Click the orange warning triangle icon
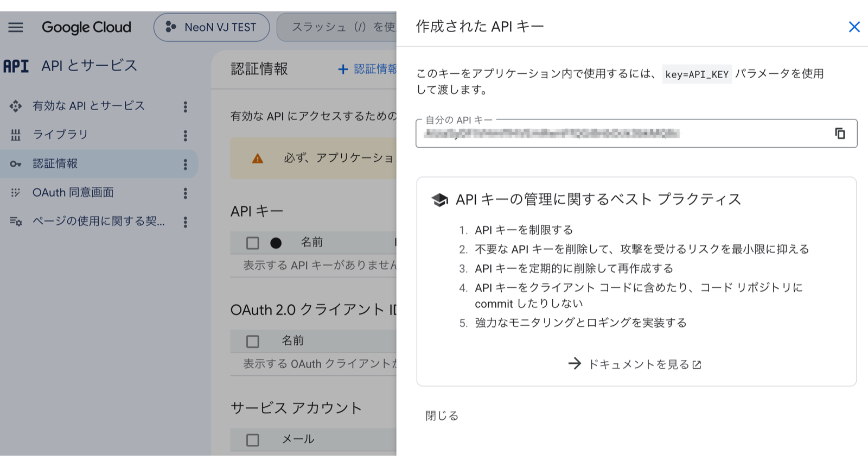 coord(258,159)
